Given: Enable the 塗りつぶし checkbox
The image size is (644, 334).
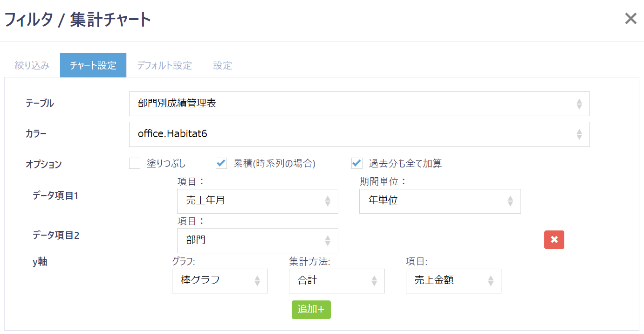Looking at the screenshot, I should coord(135,163).
